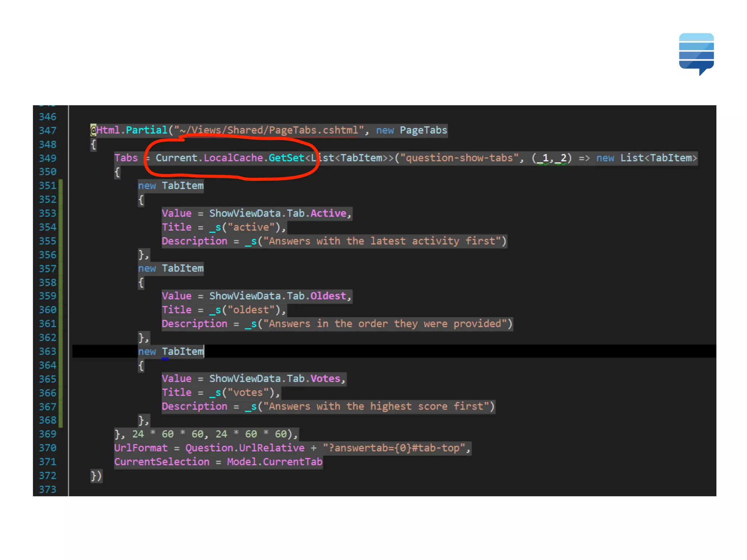
Task: Click the PageTabs.cshtml path string
Action: [x=269, y=130]
